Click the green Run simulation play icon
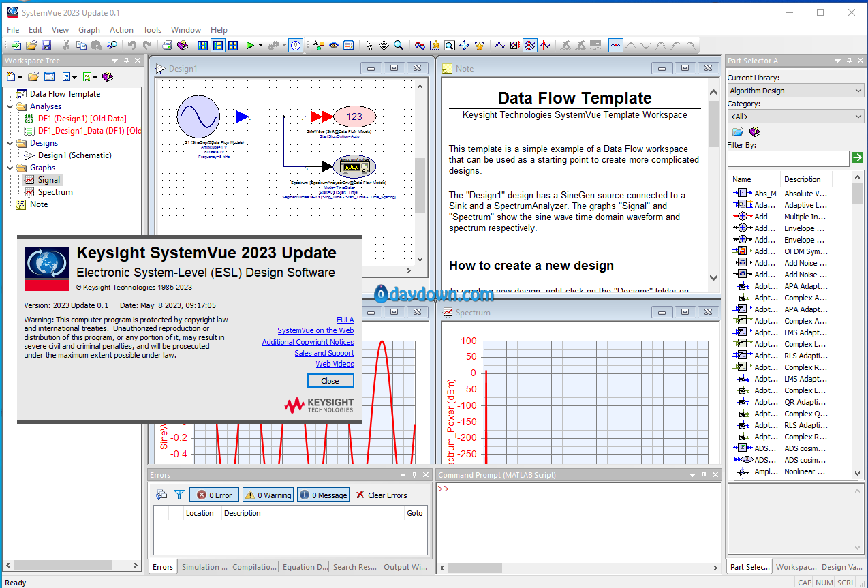Image resolution: width=868 pixels, height=588 pixels. pyautogui.click(x=250, y=46)
